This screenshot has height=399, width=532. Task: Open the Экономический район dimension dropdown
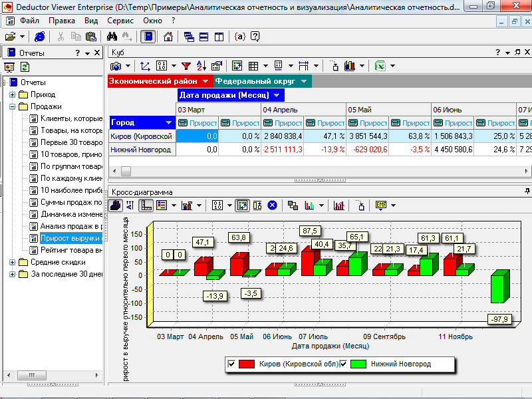pos(205,81)
